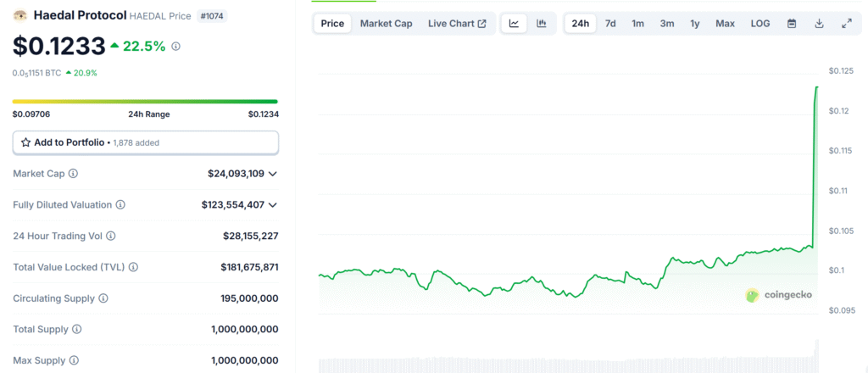Click the #1074 rank badge

(x=212, y=16)
